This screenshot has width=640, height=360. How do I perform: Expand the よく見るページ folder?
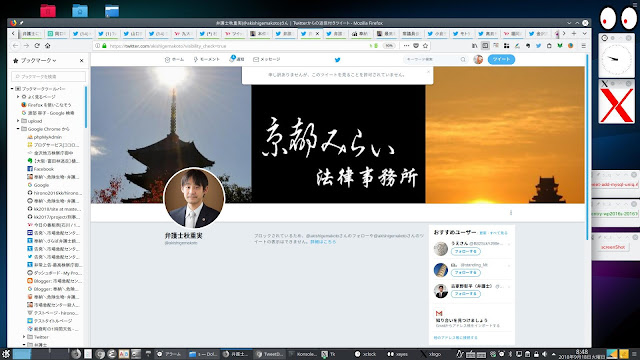[x=18, y=97]
